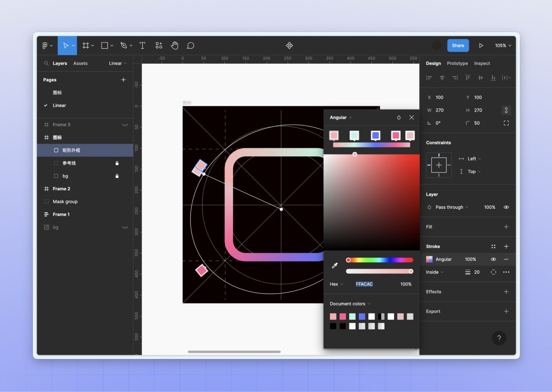The image size is (552, 392).
Task: Open the help question mark button
Action: (x=499, y=338)
